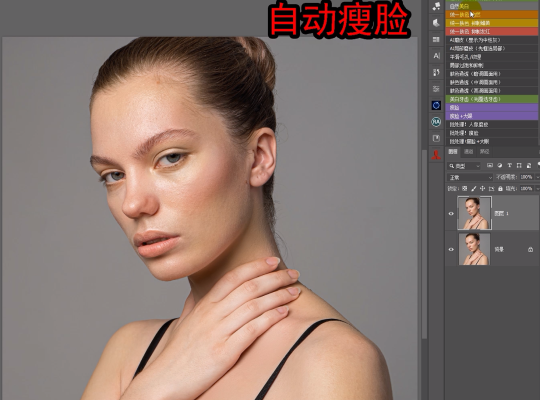Run the purple 瘦脸+大眼 action
This screenshot has width=540, height=400.
pos(491,116)
